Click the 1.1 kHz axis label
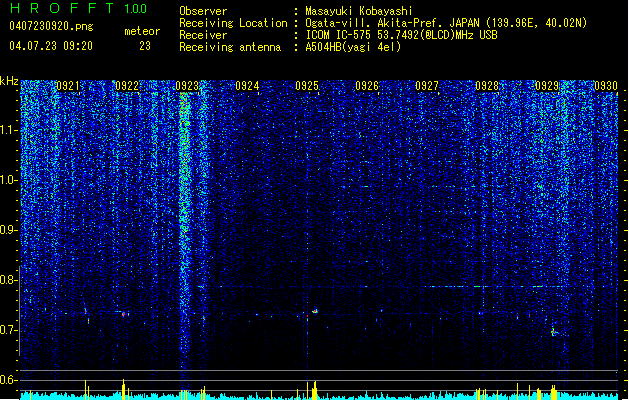Screen dimensions: 629x400 [x=9, y=130]
